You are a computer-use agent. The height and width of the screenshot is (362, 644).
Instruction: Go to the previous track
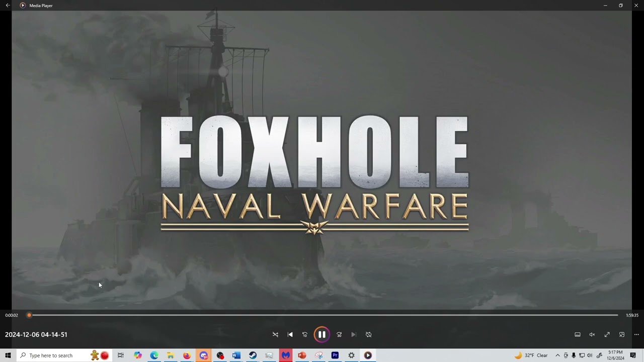pos(290,334)
